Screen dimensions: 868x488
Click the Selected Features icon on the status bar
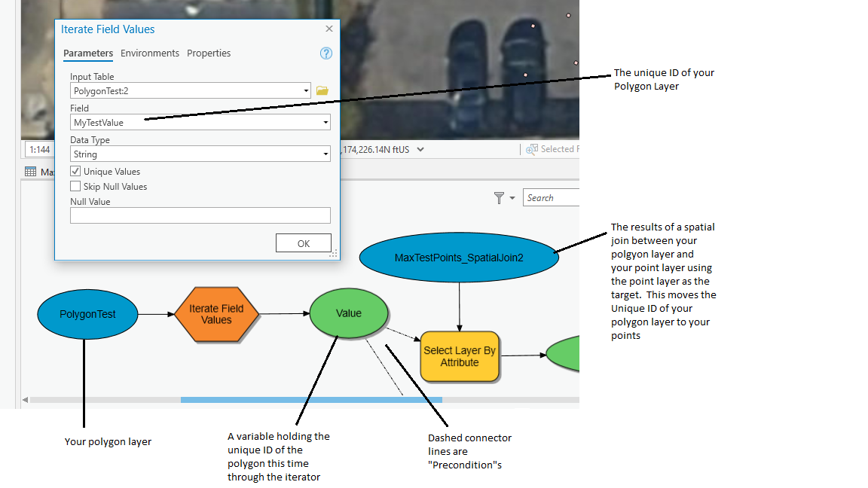531,149
